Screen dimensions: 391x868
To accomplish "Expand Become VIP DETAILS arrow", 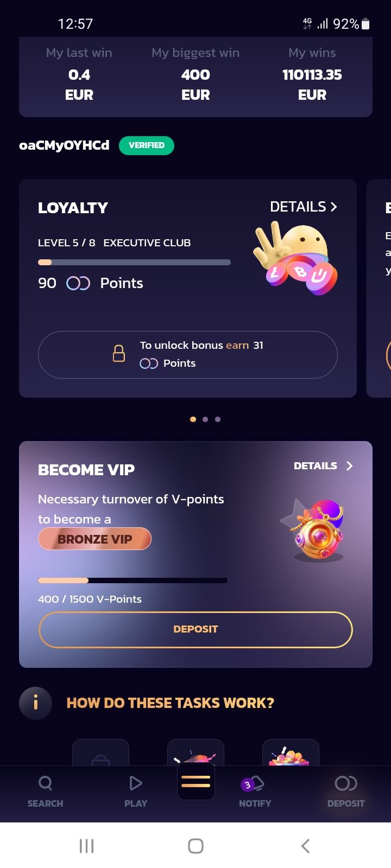I will point(350,465).
